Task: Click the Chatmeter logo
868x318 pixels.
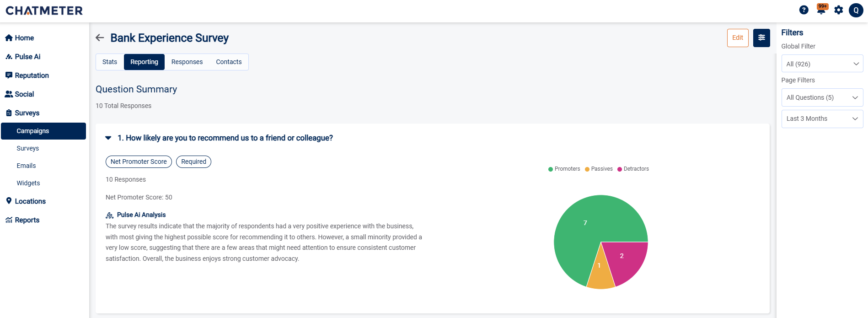Action: point(44,11)
